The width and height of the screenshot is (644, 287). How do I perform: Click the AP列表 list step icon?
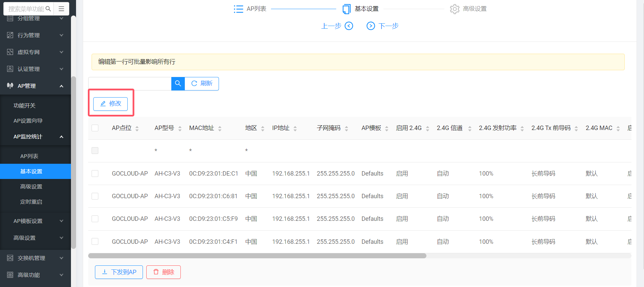click(x=239, y=9)
